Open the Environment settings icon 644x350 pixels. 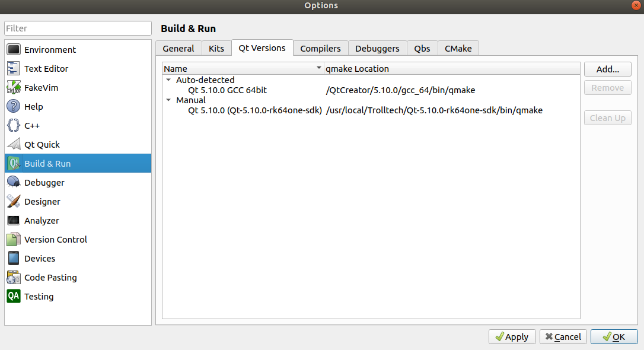(14, 50)
